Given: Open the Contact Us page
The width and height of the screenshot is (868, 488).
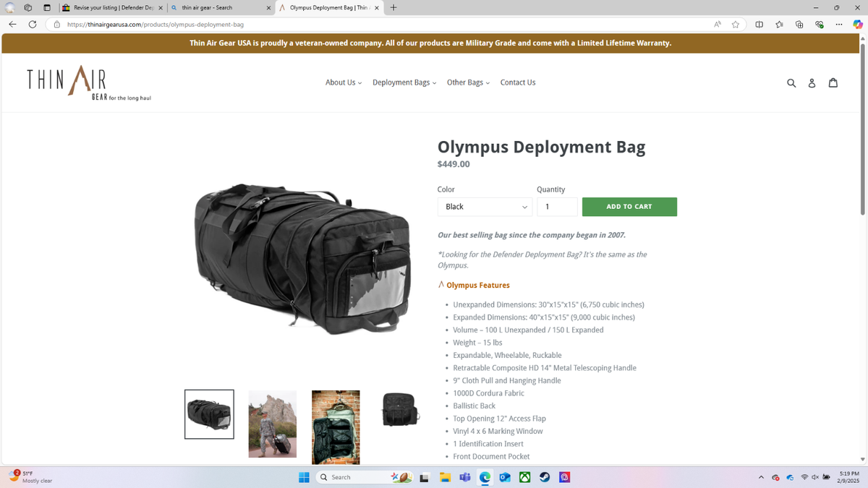Looking at the screenshot, I should tap(518, 82).
